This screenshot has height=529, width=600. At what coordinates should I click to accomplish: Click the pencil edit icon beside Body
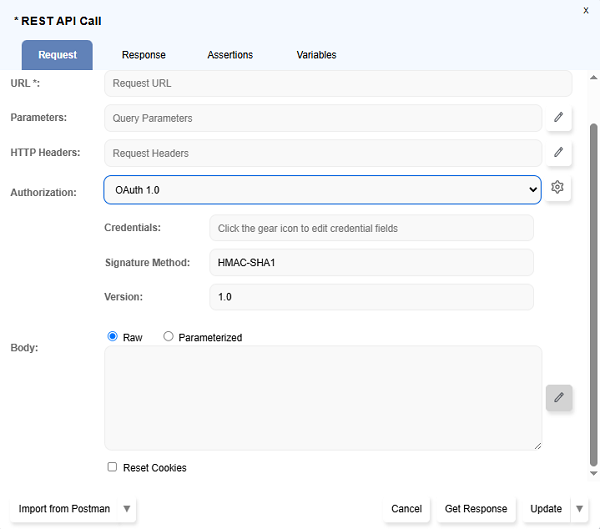pyautogui.click(x=559, y=398)
